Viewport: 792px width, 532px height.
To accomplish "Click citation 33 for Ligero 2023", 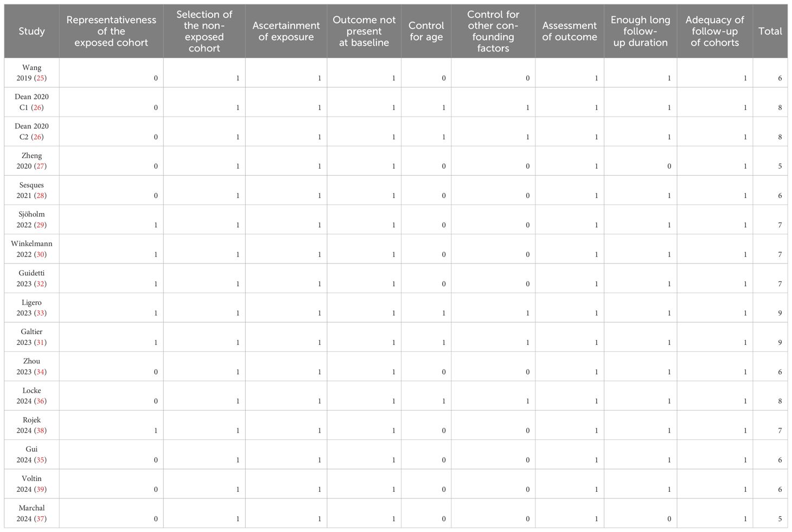I will point(40,313).
